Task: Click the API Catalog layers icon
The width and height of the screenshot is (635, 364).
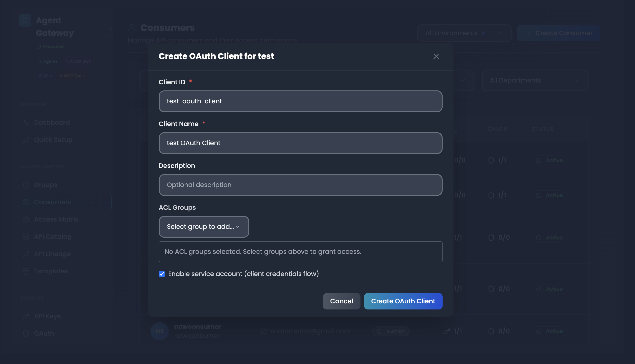Action: point(26,237)
